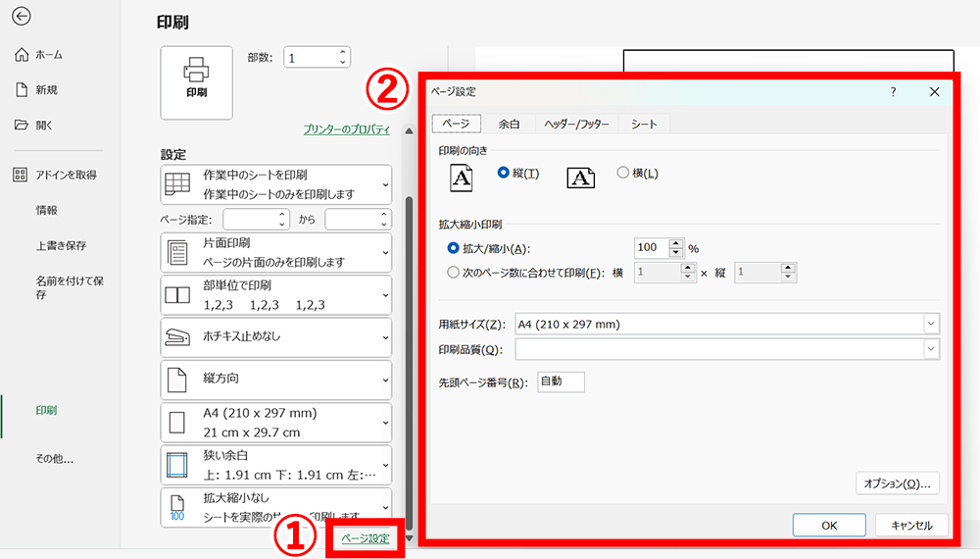Expand the 片面印刷 dropdown
The image size is (980, 559).
pyautogui.click(x=385, y=253)
